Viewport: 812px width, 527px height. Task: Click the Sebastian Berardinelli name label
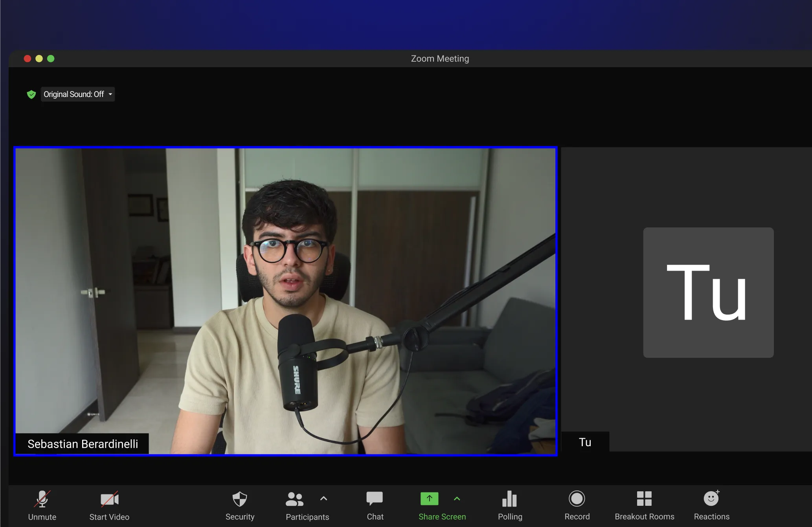[83, 444]
